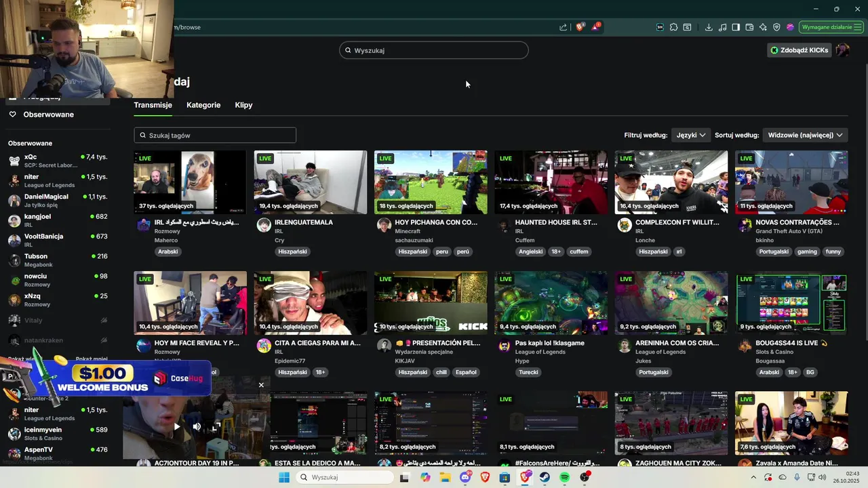Open the music note playlist icon
The image size is (868, 488).
tap(722, 27)
